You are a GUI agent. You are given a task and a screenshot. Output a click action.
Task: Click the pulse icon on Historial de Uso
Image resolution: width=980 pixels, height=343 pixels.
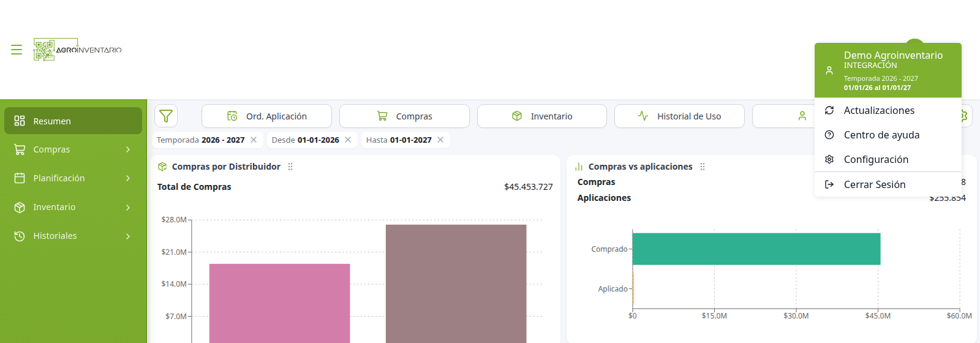643,116
